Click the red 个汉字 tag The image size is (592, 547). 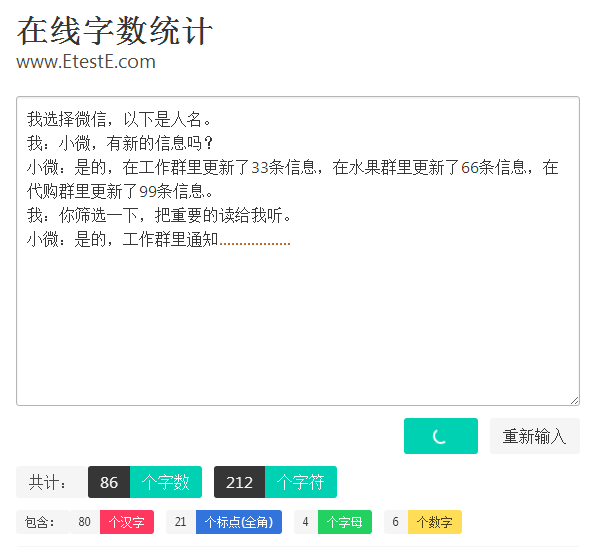[127, 522]
